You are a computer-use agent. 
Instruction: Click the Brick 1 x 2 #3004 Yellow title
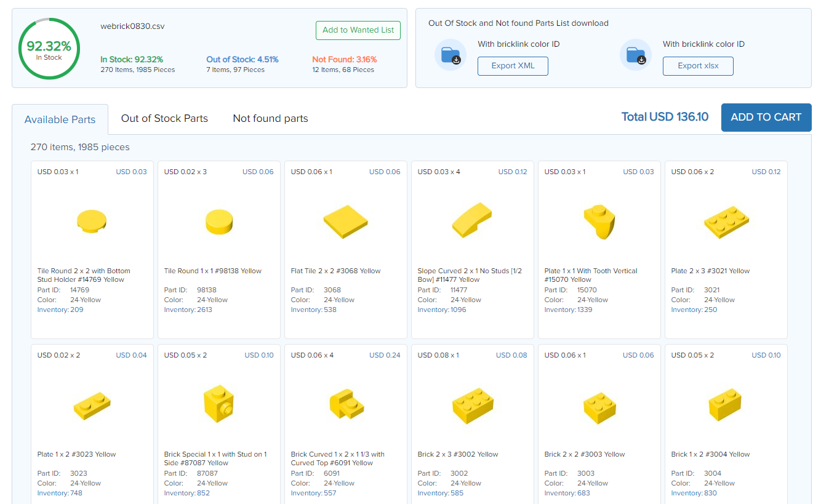711,454
